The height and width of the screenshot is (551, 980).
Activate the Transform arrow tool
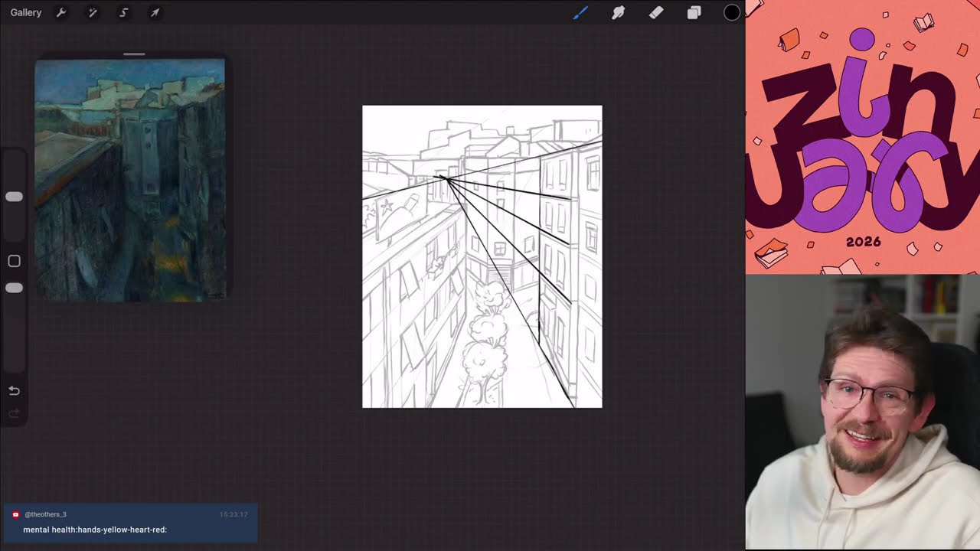point(155,12)
